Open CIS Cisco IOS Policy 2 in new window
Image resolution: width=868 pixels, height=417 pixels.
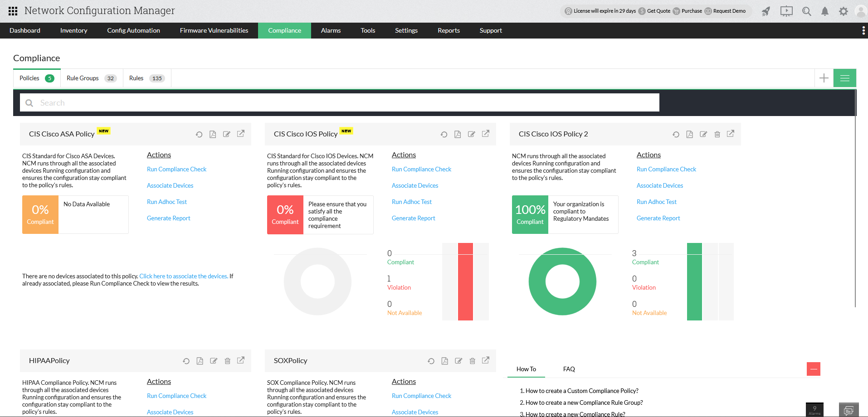(x=731, y=134)
